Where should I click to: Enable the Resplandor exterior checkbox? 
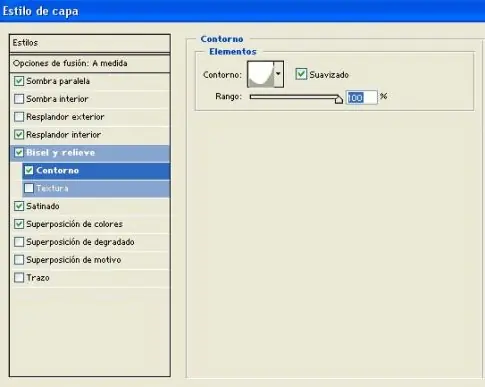19,117
